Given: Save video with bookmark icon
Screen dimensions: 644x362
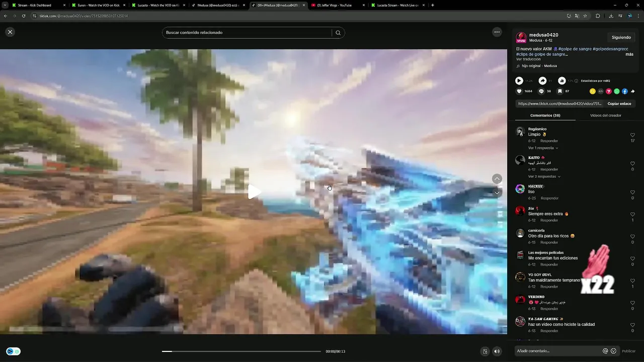Looking at the screenshot, I should [x=559, y=92].
